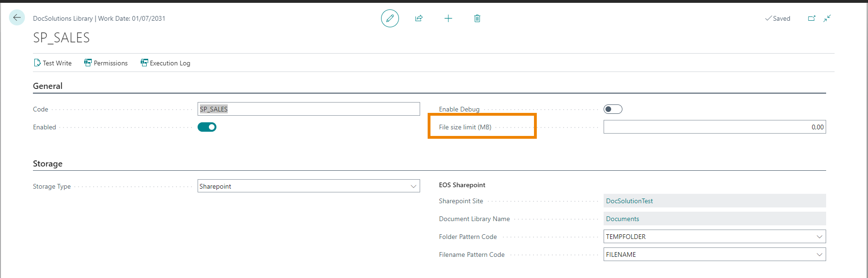Open the Execution Log action
Screen dimensions: 868x278
[165, 63]
